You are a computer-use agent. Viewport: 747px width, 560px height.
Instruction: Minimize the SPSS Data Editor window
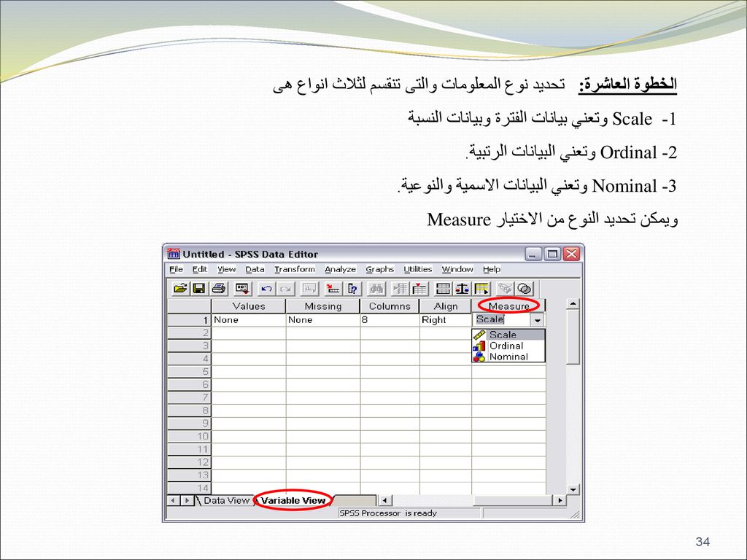coord(533,254)
